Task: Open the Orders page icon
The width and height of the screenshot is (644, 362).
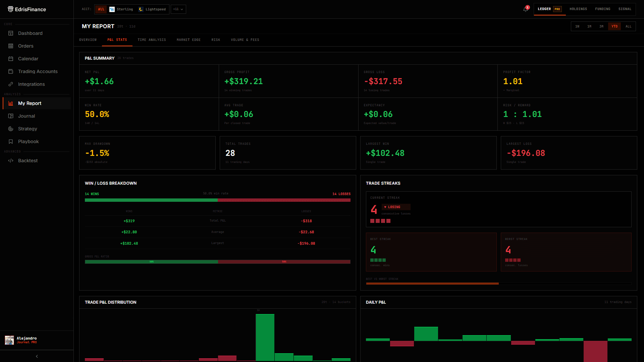Action: (11, 46)
